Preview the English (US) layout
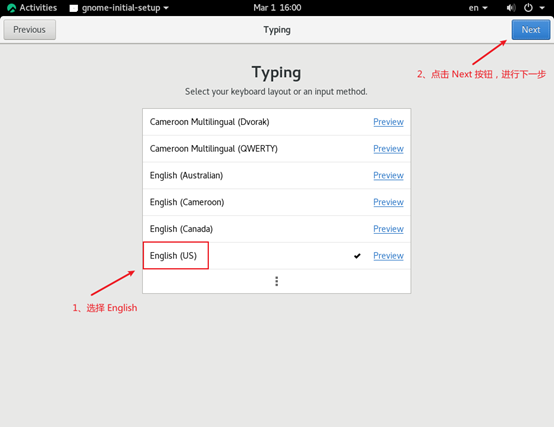This screenshot has width=554, height=427. [388, 256]
